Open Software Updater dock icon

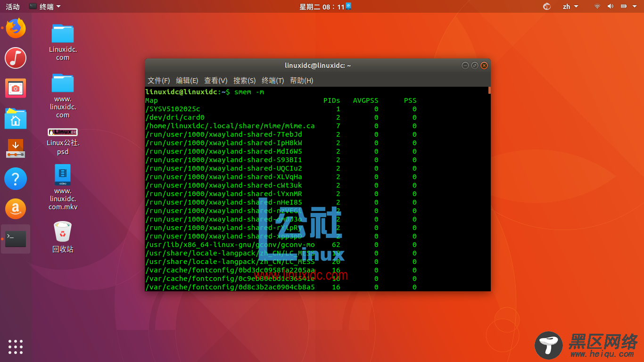[16, 148]
